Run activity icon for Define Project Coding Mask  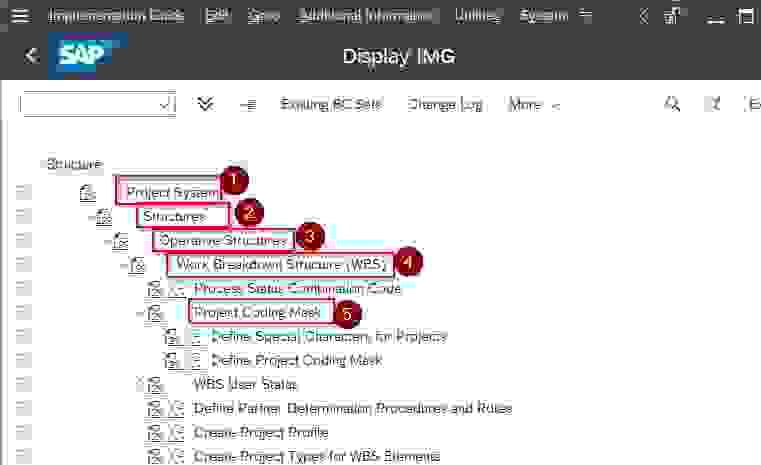[197, 360]
